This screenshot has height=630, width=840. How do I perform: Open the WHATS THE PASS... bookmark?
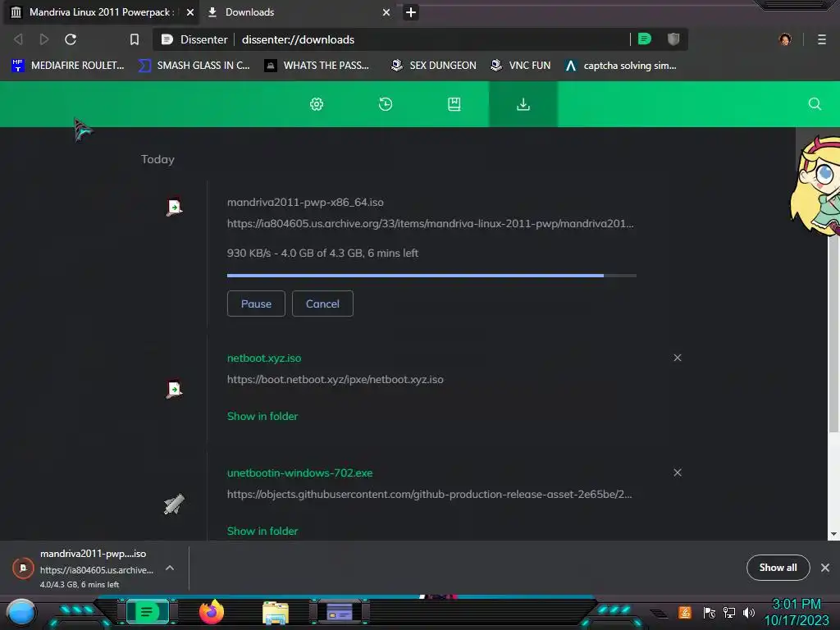click(x=317, y=66)
